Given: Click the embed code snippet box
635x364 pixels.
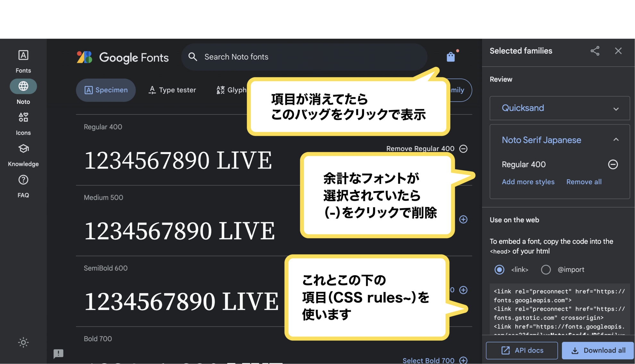Looking at the screenshot, I should pyautogui.click(x=560, y=309).
